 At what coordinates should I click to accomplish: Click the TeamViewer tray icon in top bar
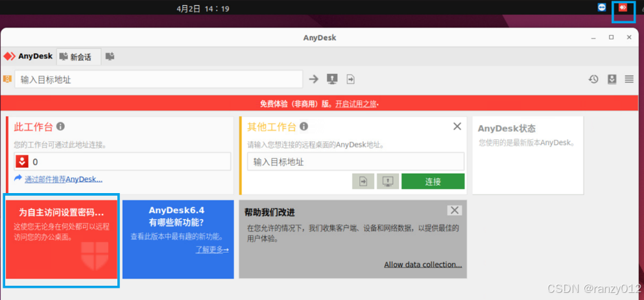point(602,7)
